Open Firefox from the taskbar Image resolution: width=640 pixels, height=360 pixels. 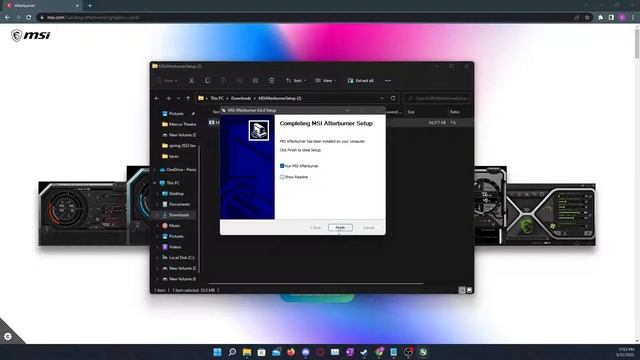[x=291, y=352]
